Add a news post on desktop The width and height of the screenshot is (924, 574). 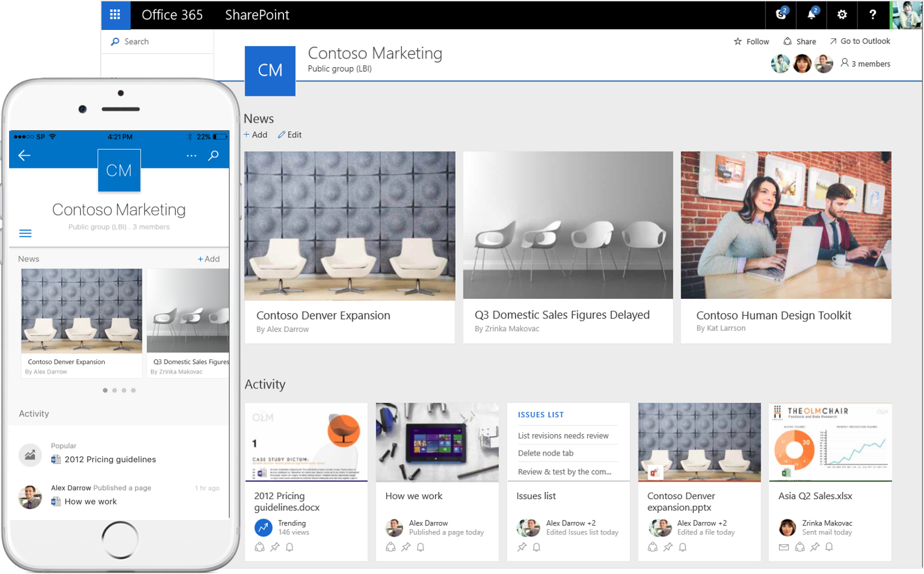[x=256, y=135]
